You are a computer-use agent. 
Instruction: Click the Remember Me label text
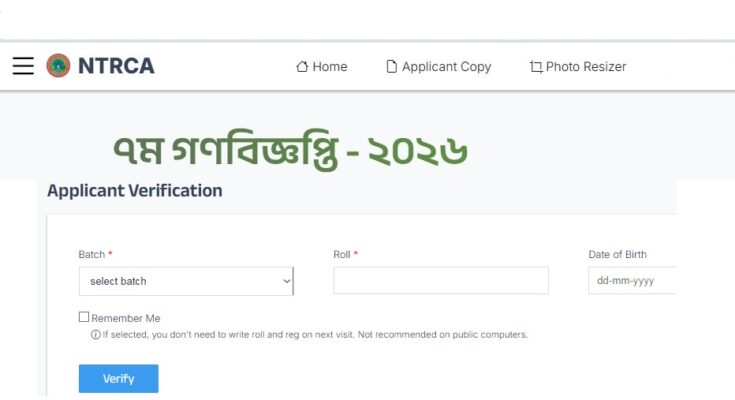click(x=125, y=319)
